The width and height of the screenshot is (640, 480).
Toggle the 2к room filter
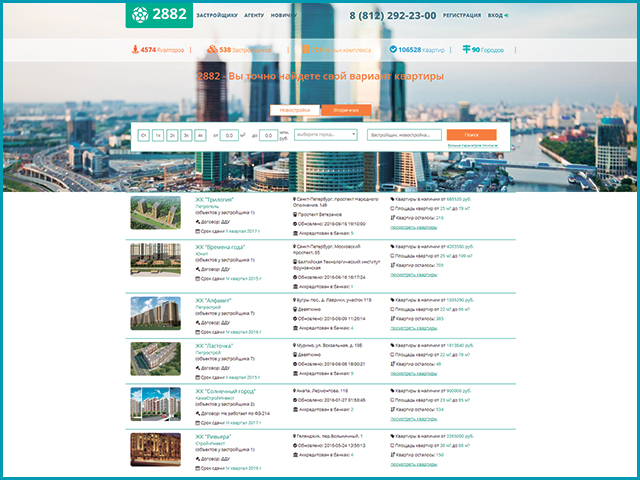point(172,135)
